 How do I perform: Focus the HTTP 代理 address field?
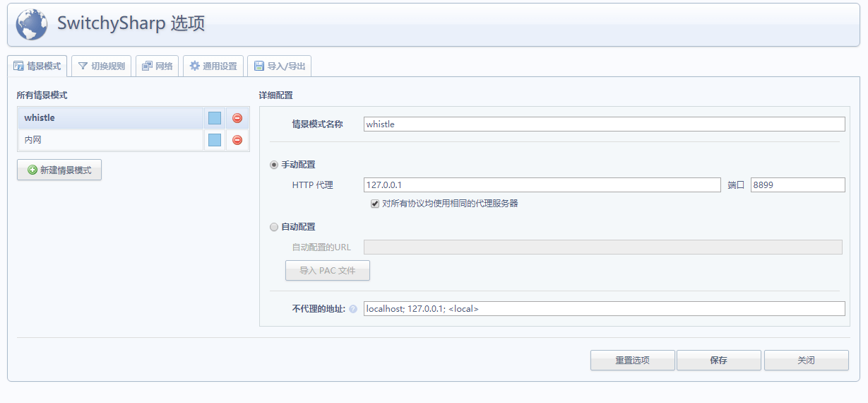click(x=542, y=185)
